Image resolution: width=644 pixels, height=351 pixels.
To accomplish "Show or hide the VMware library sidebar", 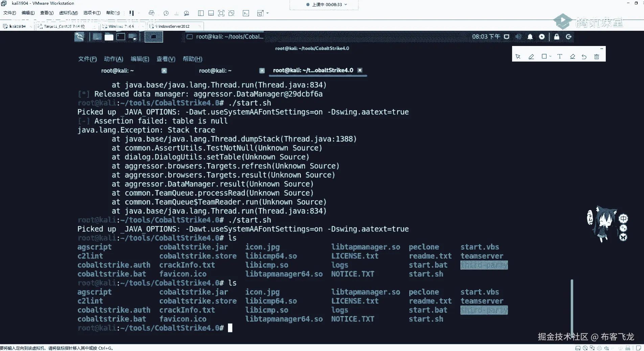I will coord(201,13).
